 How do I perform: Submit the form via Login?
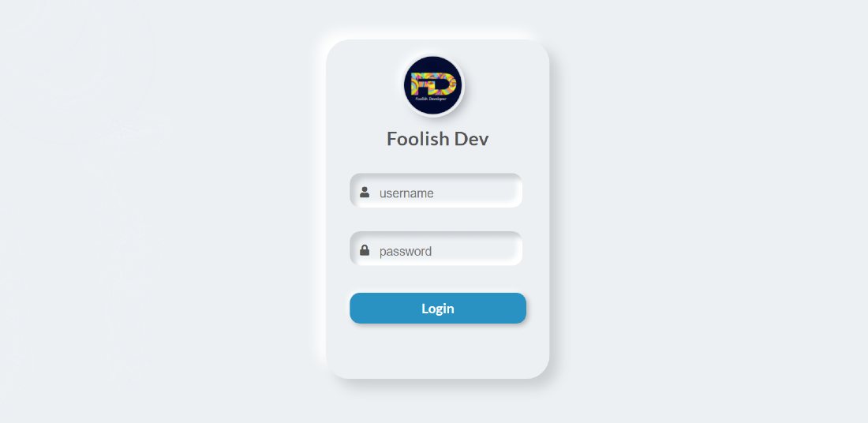coord(438,309)
